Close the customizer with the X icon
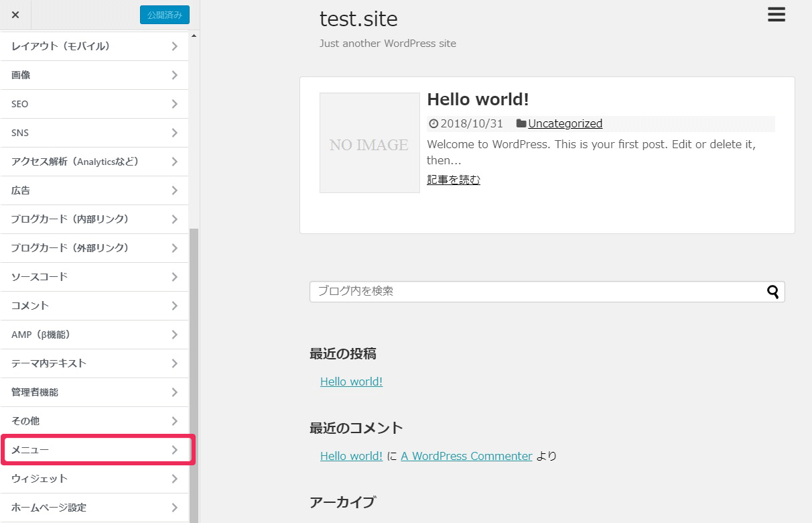Image resolution: width=812 pixels, height=523 pixels. tap(15, 15)
